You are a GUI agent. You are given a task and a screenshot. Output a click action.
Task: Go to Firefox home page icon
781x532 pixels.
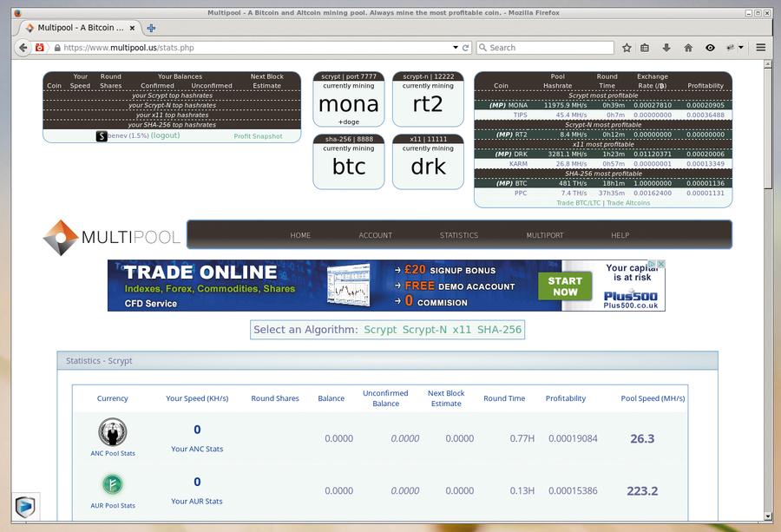tap(688, 48)
